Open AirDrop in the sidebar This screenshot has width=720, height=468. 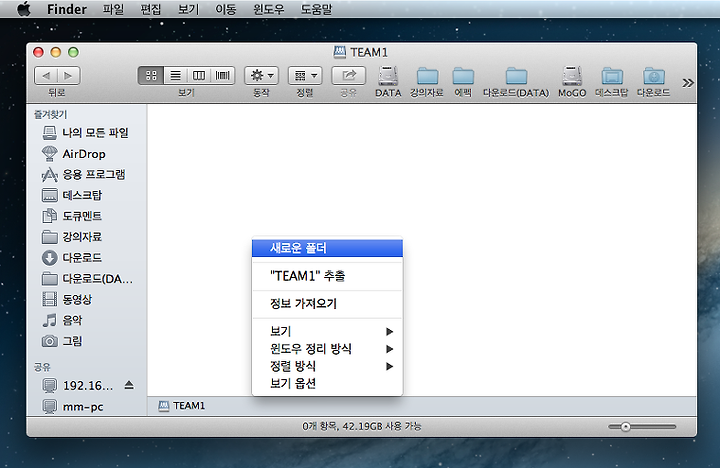(x=87, y=154)
